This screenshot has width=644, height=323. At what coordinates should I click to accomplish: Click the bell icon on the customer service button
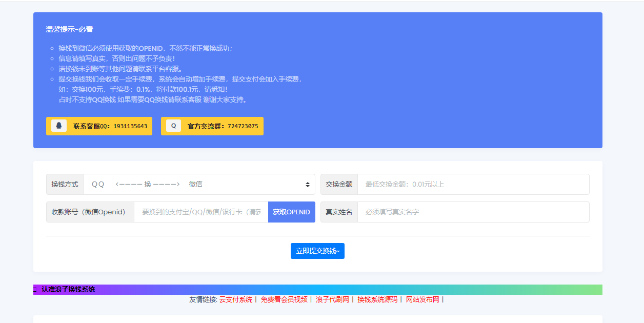[x=58, y=126]
